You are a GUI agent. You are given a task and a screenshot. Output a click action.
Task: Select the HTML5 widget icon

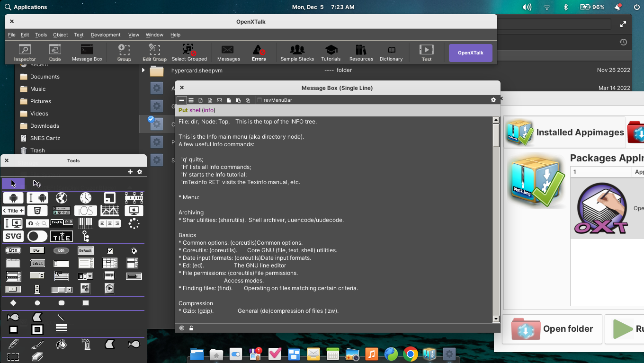(x=37, y=211)
